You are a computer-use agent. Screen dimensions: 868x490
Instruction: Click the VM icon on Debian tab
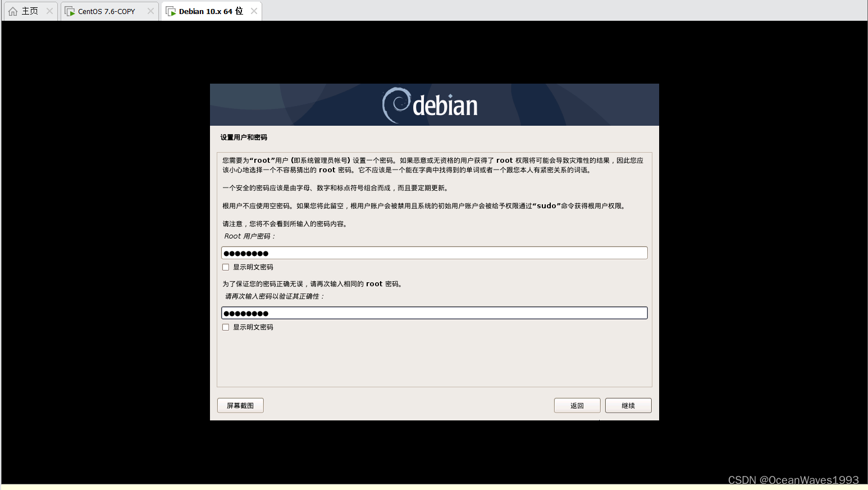pos(171,11)
